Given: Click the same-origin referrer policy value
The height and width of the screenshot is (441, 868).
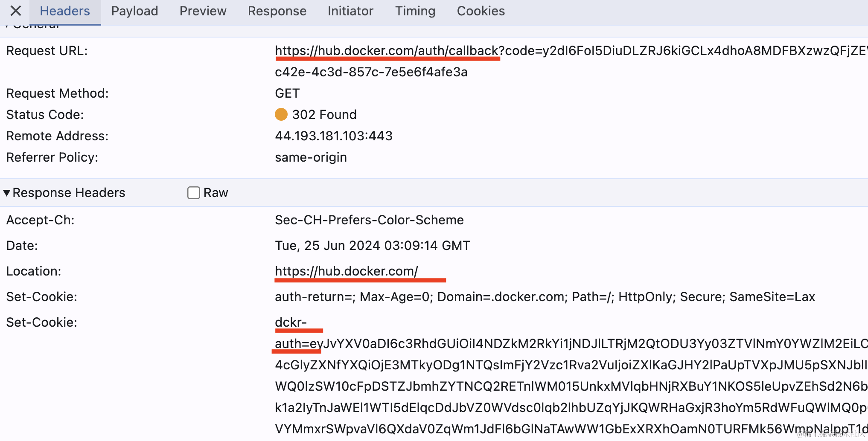Looking at the screenshot, I should click(x=311, y=157).
